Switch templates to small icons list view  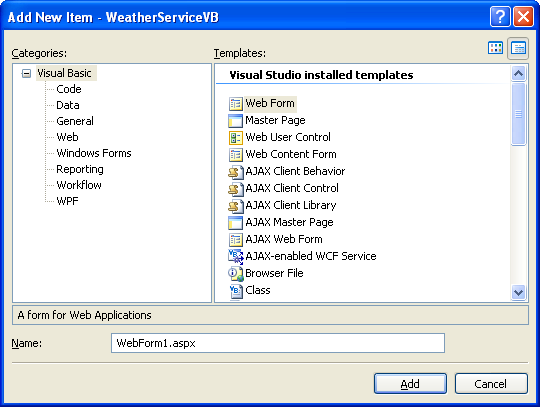click(x=518, y=48)
